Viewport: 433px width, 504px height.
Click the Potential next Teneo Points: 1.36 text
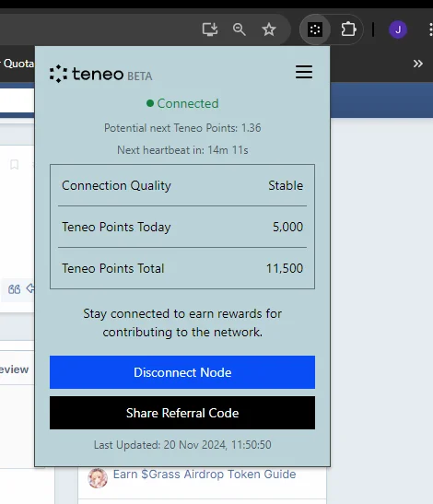[x=182, y=128]
